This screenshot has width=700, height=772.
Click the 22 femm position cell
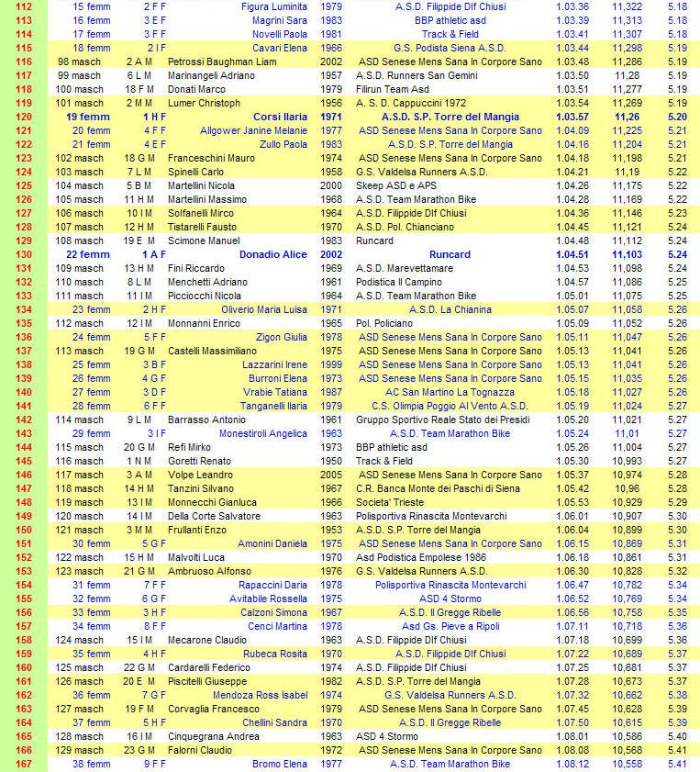pos(88,255)
